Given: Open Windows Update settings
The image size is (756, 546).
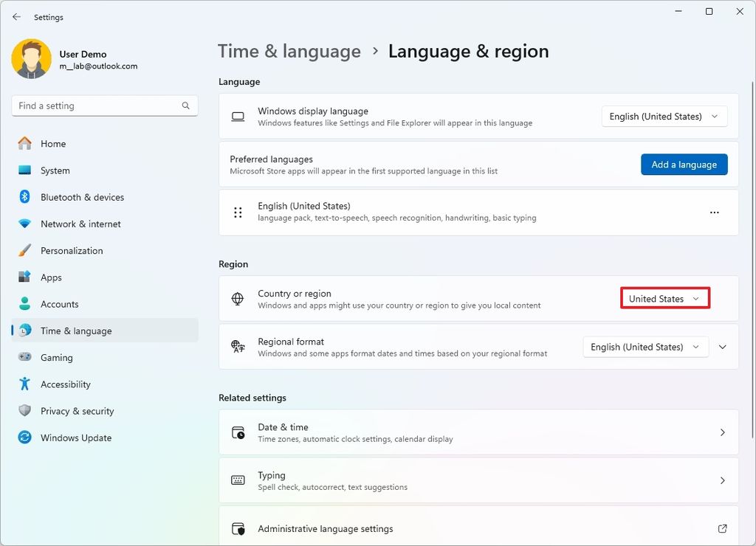Looking at the screenshot, I should (75, 438).
